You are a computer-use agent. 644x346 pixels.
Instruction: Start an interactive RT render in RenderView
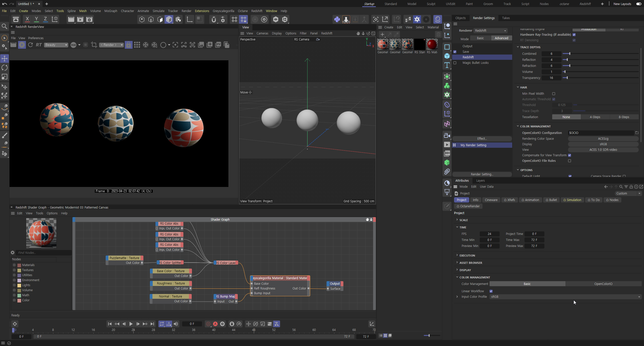point(38,45)
